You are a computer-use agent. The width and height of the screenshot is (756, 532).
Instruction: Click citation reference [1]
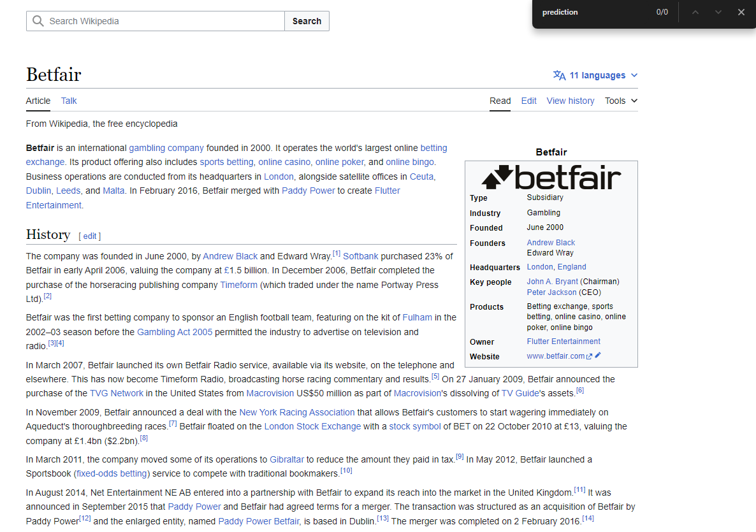click(337, 254)
